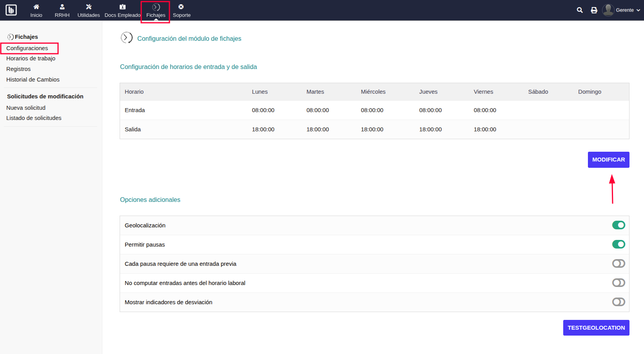644x354 pixels.
Task: Disable the Geolocalización toggle
Action: (x=619, y=225)
